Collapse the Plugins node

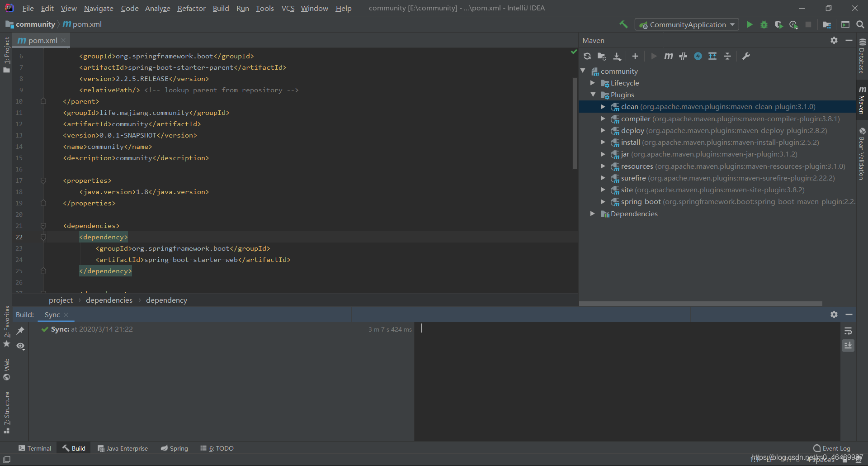tap(593, 95)
